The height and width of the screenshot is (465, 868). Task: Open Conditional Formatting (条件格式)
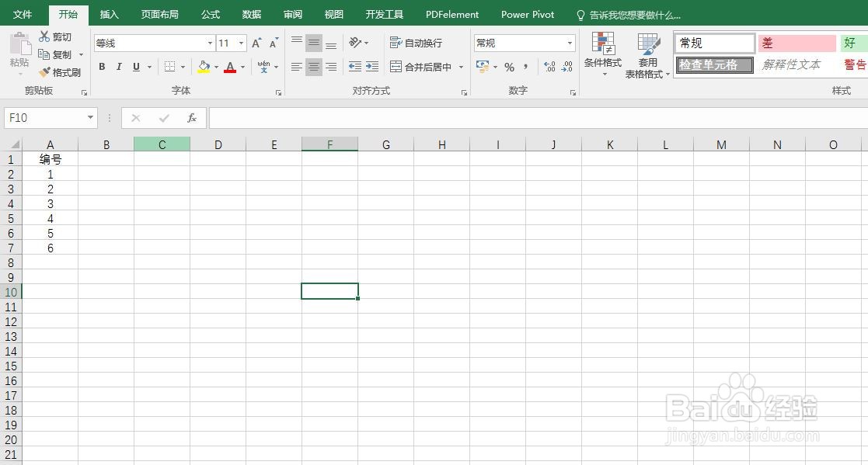coord(604,54)
